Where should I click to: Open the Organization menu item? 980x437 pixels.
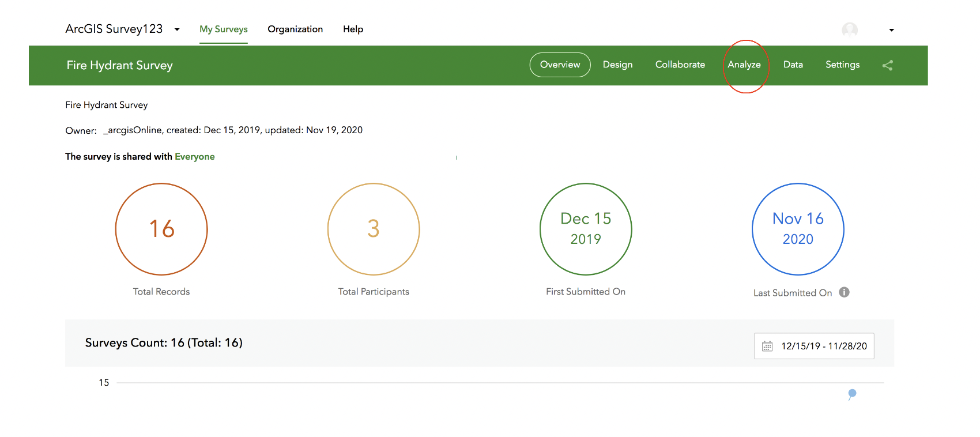click(295, 29)
